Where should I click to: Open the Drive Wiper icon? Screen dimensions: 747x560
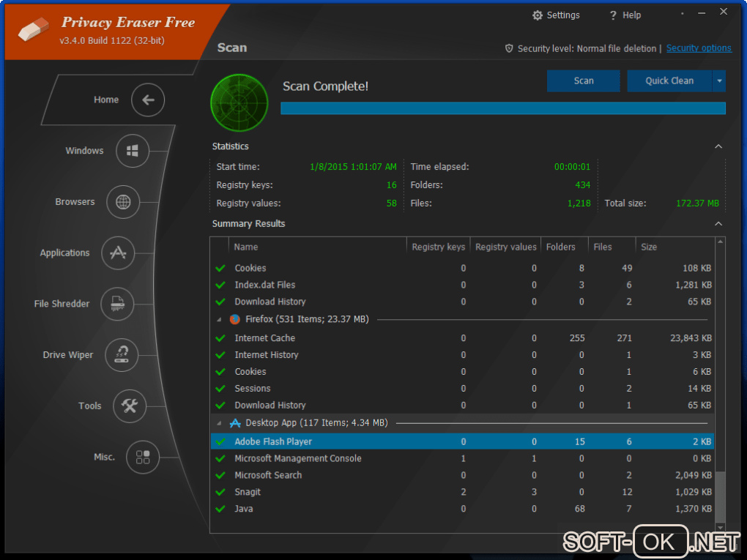point(122,355)
